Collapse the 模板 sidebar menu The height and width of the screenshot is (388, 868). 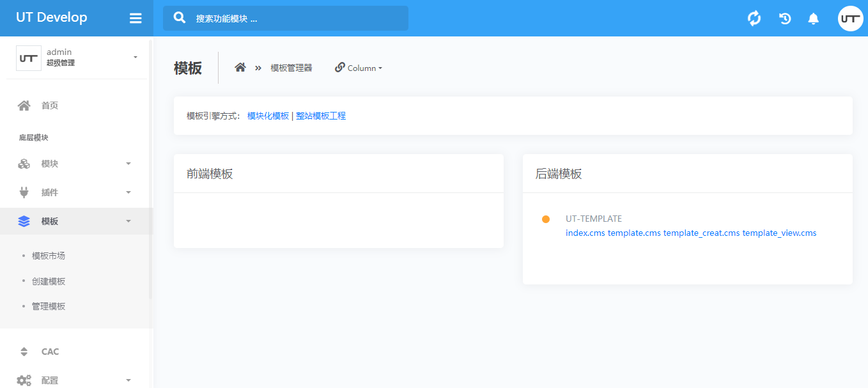pos(75,221)
